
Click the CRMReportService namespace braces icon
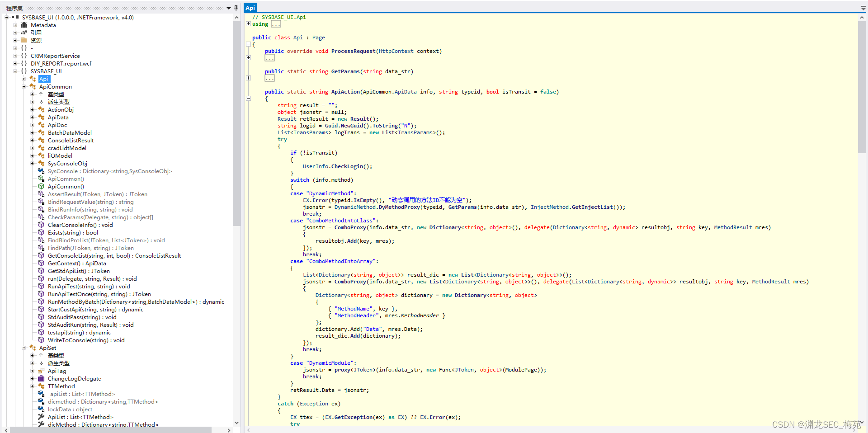(24, 56)
